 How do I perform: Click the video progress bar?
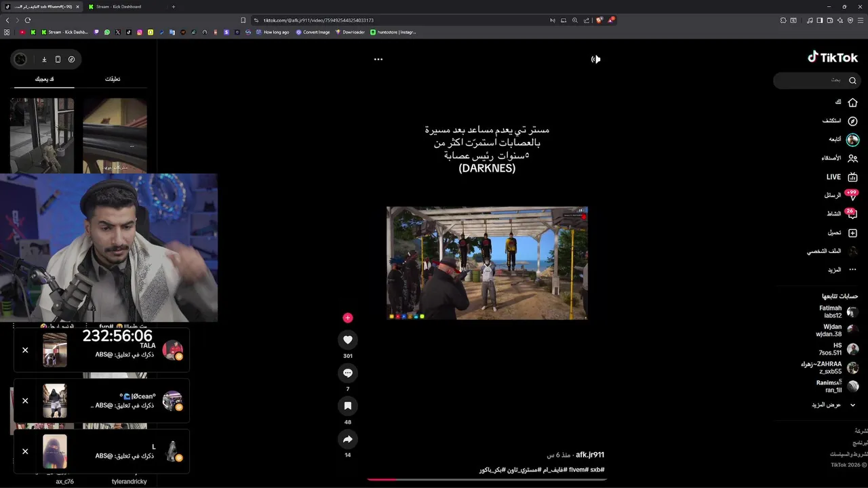(x=487, y=479)
